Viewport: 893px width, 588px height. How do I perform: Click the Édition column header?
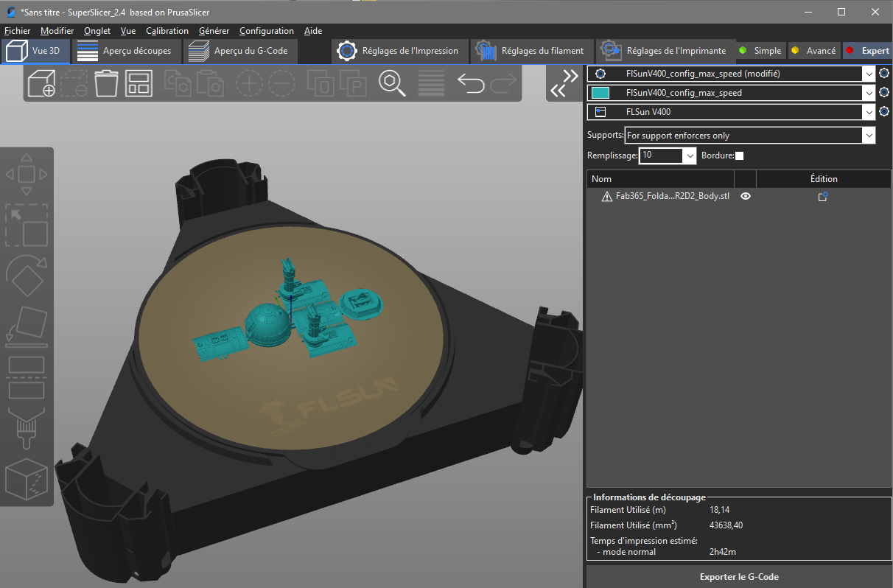[824, 179]
